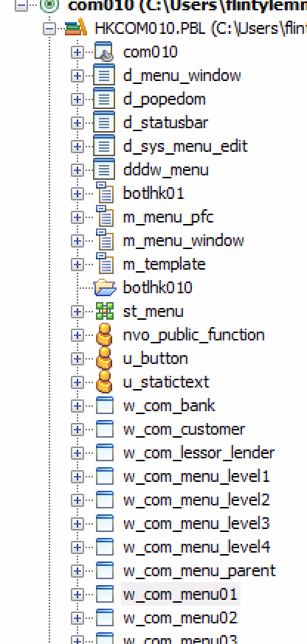Click the com010 application object icon
The height and width of the screenshot is (644, 307).
click(104, 52)
